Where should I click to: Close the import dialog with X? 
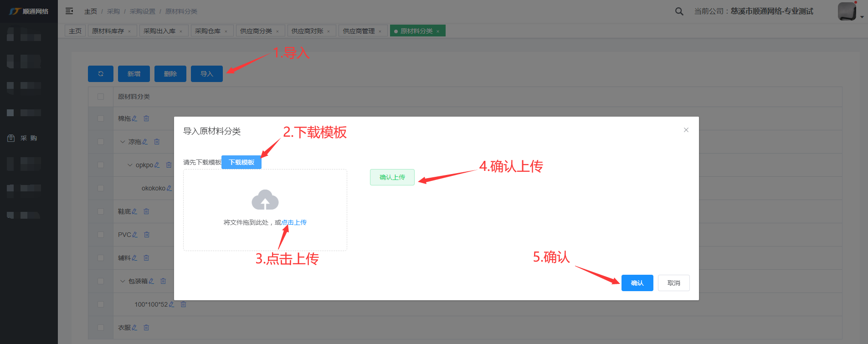tap(686, 130)
